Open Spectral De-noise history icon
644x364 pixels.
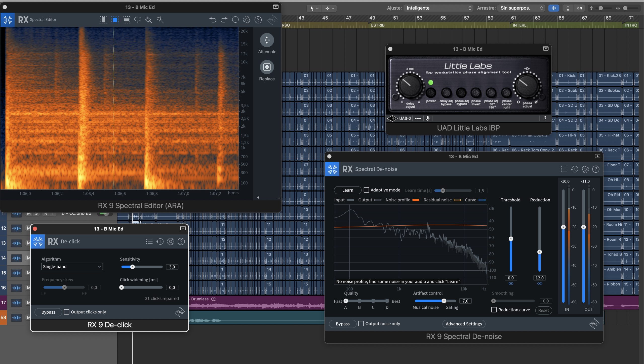pyautogui.click(x=575, y=169)
